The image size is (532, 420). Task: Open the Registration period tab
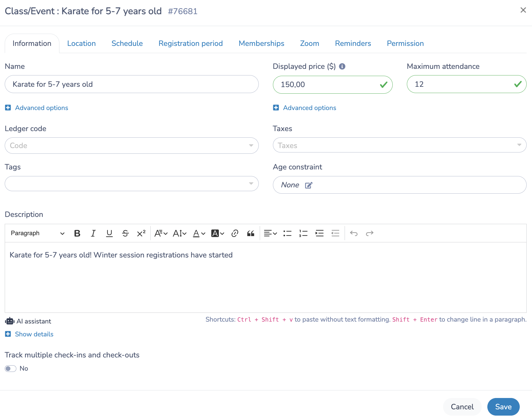coord(191,43)
